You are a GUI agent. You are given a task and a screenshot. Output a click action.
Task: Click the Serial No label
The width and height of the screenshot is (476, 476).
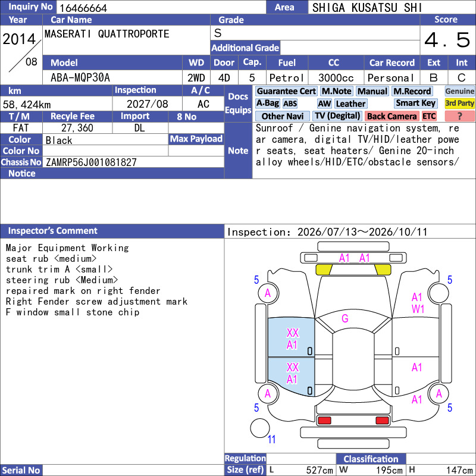[21, 470]
